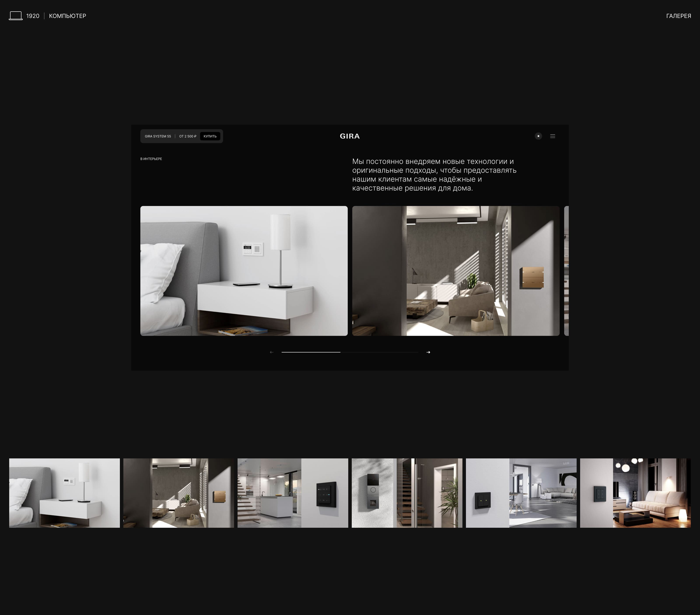Go to previous slide with left arrow
This screenshot has width=700, height=615.
[x=271, y=352]
